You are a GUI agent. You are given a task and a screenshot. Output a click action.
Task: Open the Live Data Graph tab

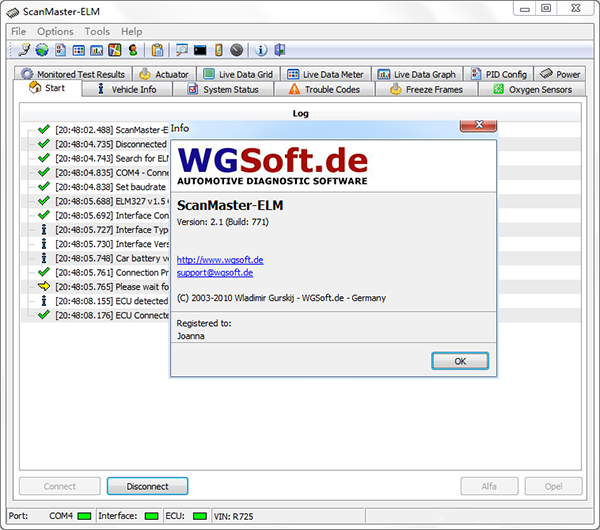pyautogui.click(x=417, y=74)
